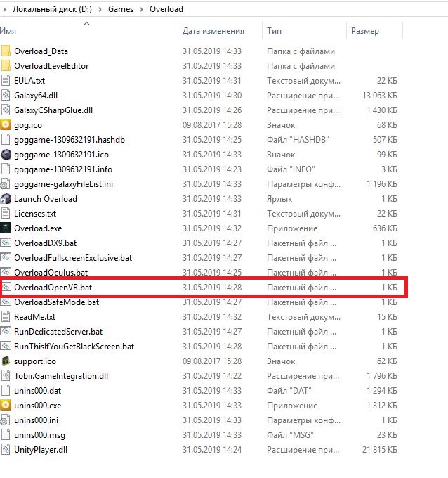Image resolution: width=448 pixels, height=478 pixels.
Task: Click the RunDedicatedServer.bat batch icon
Action: [6, 332]
